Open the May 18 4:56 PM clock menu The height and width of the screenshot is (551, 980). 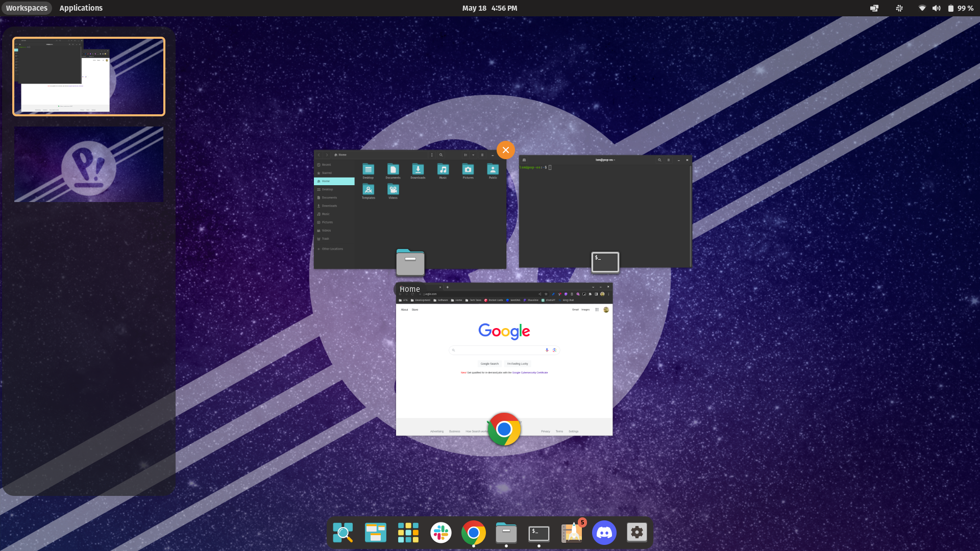pos(489,8)
